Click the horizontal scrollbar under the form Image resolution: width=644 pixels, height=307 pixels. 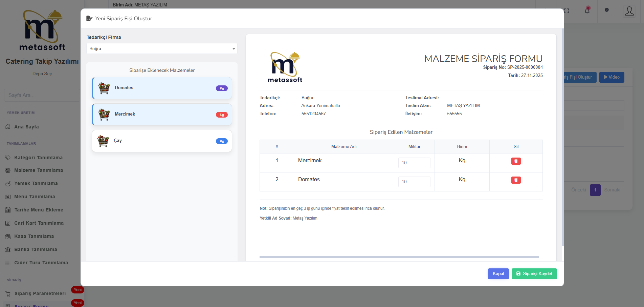click(x=399, y=257)
